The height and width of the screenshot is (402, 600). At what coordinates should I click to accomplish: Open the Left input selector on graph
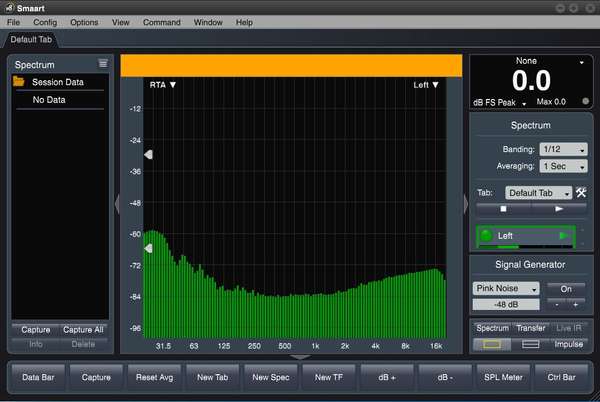pyautogui.click(x=426, y=85)
